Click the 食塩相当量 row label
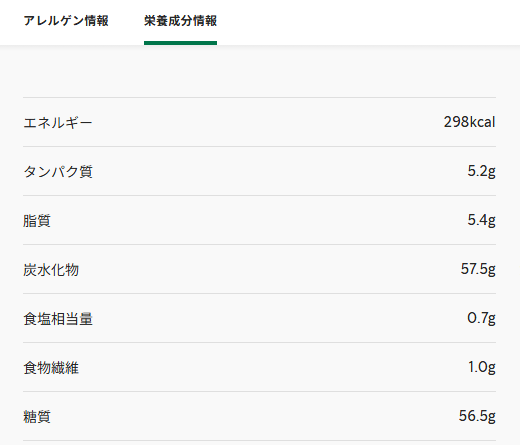This screenshot has width=520, height=445. click(x=58, y=319)
